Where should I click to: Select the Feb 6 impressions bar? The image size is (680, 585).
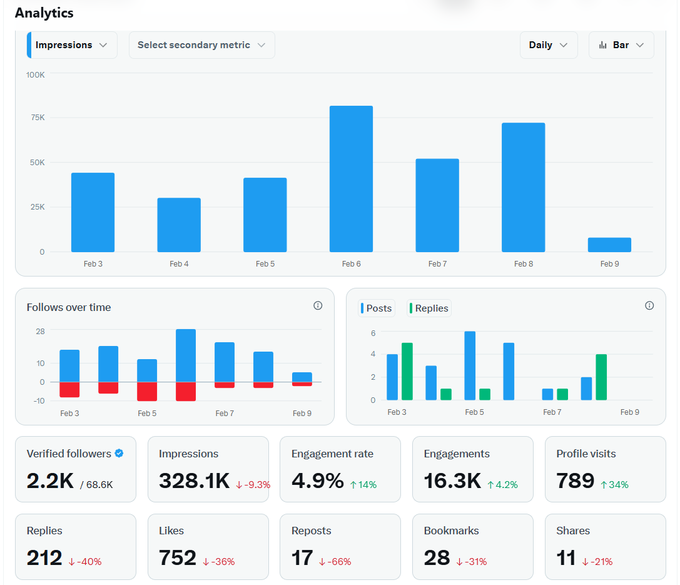351,179
